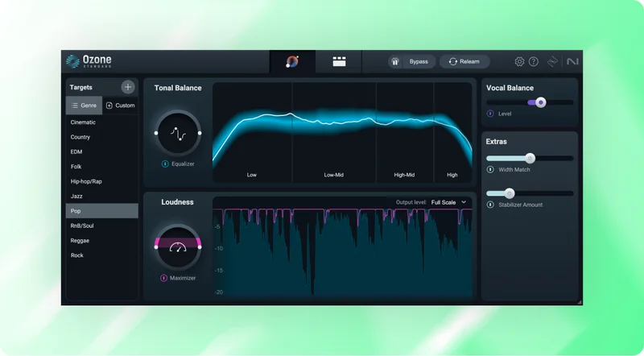
Task: Select the EDM genre target
Action: (x=102, y=151)
